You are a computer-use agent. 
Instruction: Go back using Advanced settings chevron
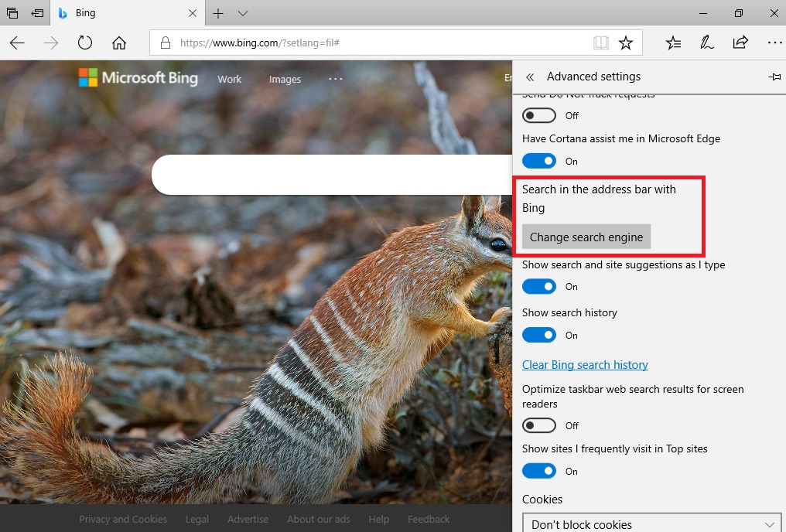coord(530,77)
